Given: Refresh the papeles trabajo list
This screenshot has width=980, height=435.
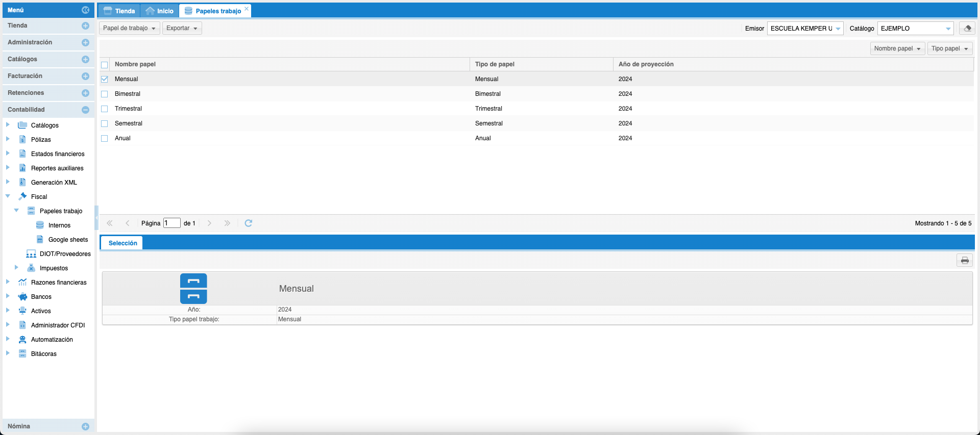Looking at the screenshot, I should click(249, 223).
